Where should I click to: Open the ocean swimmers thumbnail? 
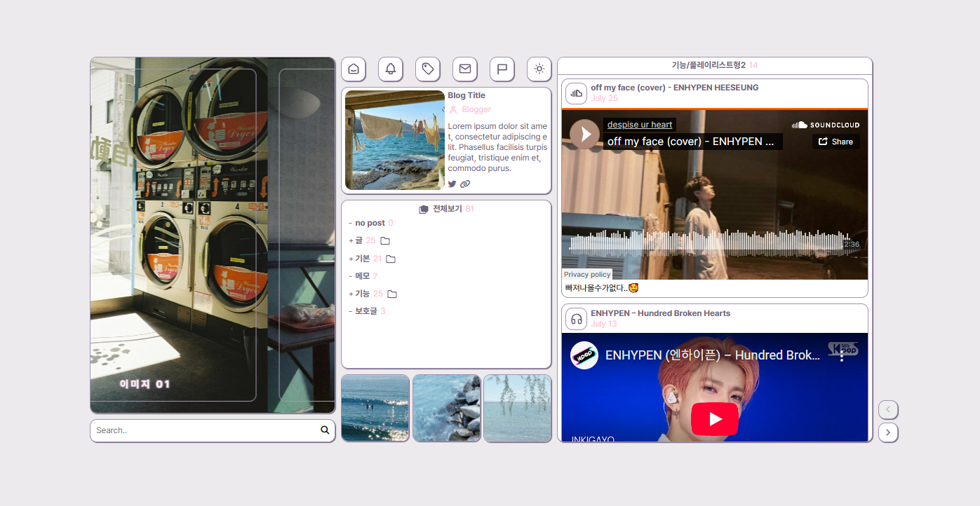(375, 408)
